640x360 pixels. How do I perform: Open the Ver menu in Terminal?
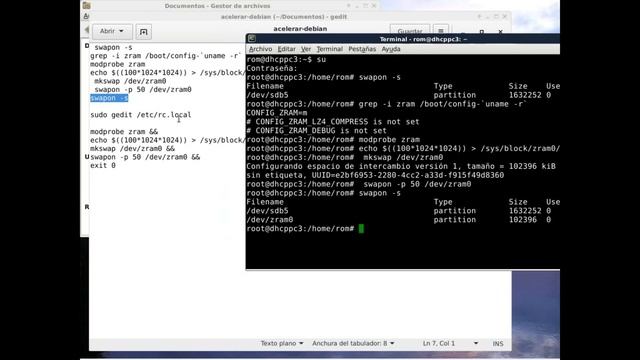click(x=306, y=49)
